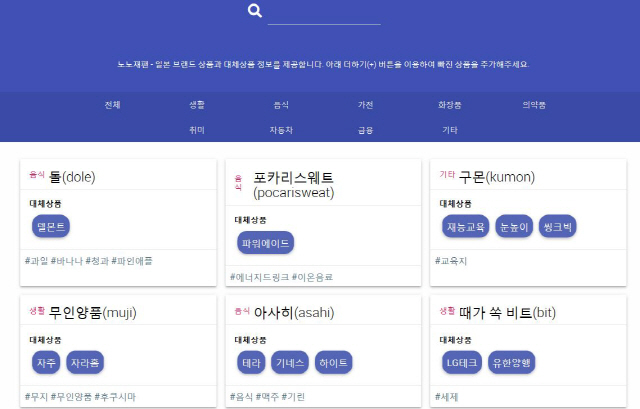Click the search magnifier icon
The image size is (640, 409).
tap(255, 11)
